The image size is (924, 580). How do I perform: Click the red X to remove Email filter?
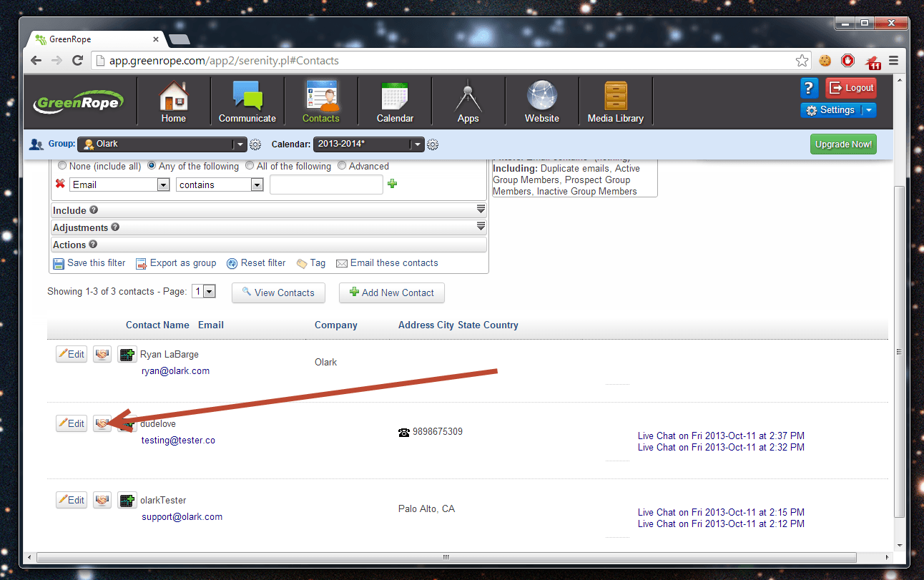[60, 184]
